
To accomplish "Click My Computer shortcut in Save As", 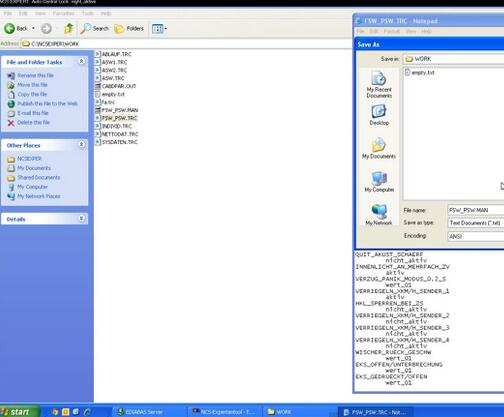I will 379,182.
